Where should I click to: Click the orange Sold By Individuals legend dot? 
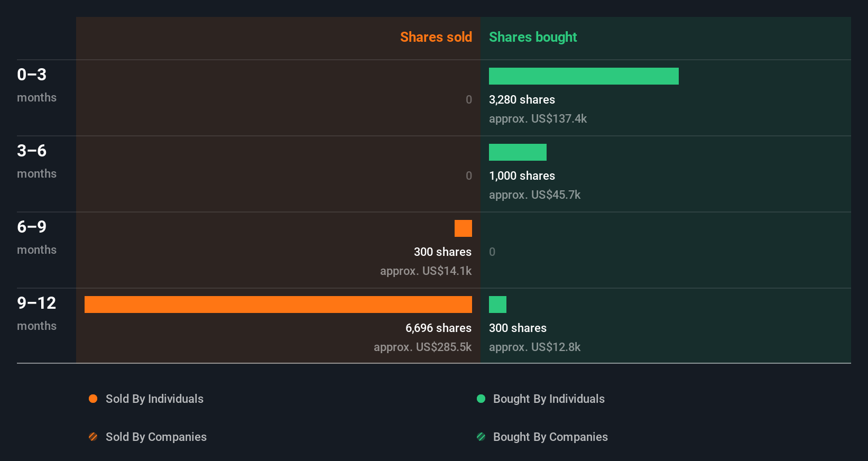93,399
